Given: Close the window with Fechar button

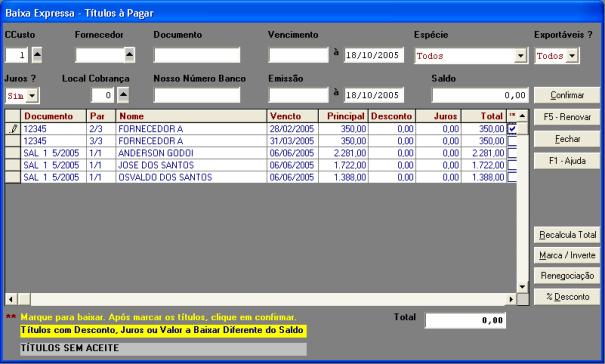Looking at the screenshot, I should [x=567, y=139].
